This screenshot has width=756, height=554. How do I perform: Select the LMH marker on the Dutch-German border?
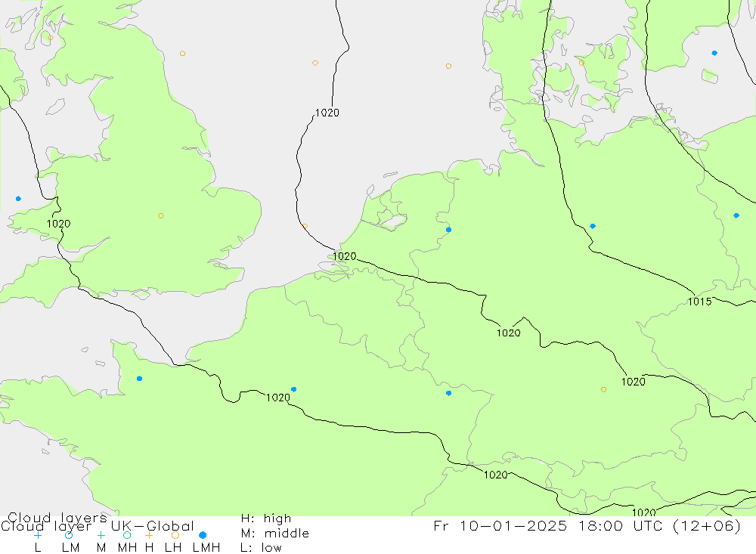coord(448,230)
